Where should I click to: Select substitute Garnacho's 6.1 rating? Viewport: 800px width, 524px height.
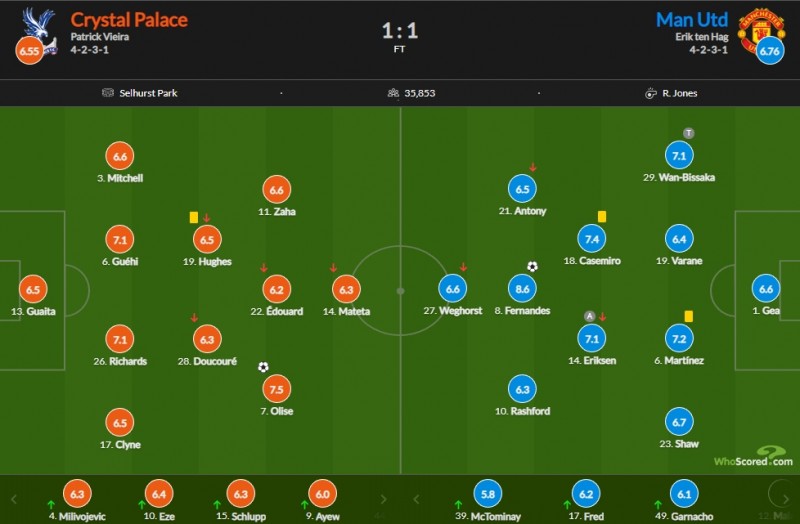pos(684,494)
